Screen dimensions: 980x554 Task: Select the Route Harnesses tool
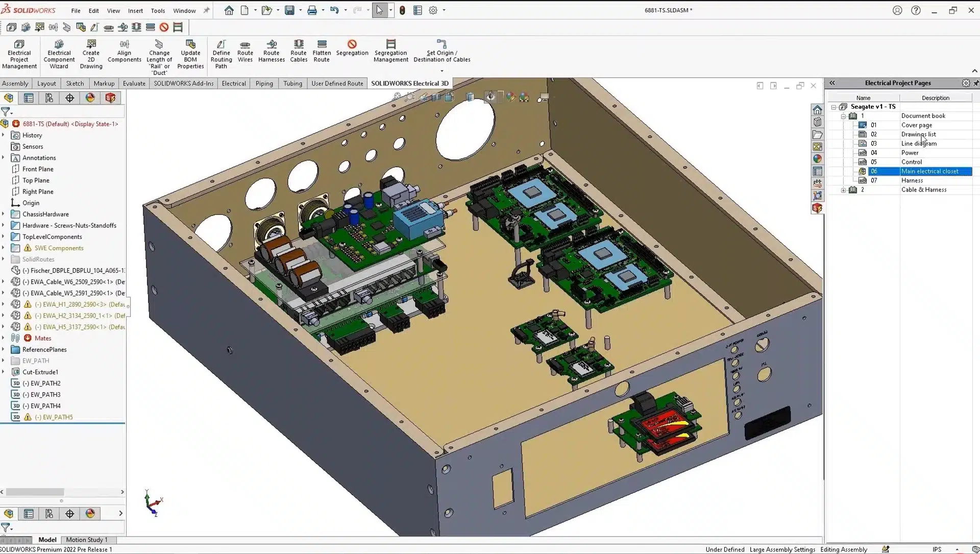pos(271,51)
